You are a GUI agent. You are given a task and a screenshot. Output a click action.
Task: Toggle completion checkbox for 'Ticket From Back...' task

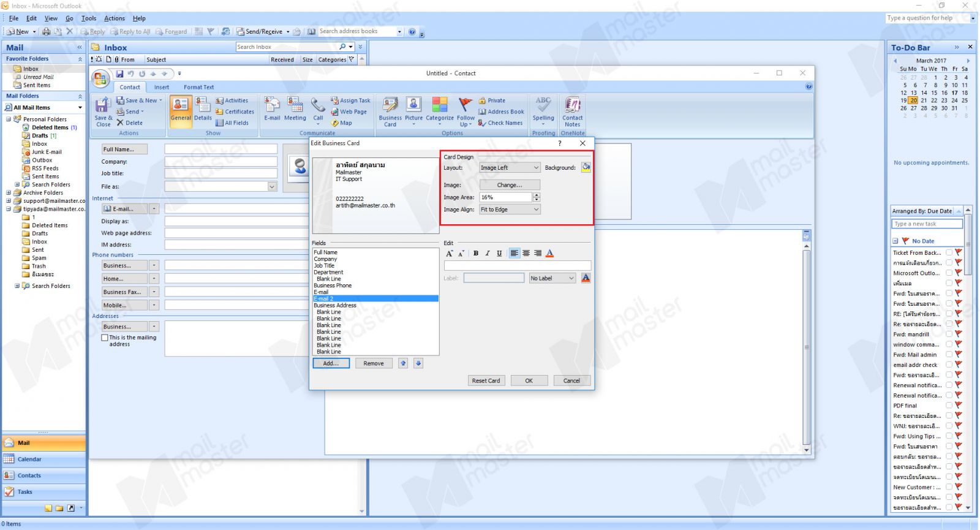[949, 252]
